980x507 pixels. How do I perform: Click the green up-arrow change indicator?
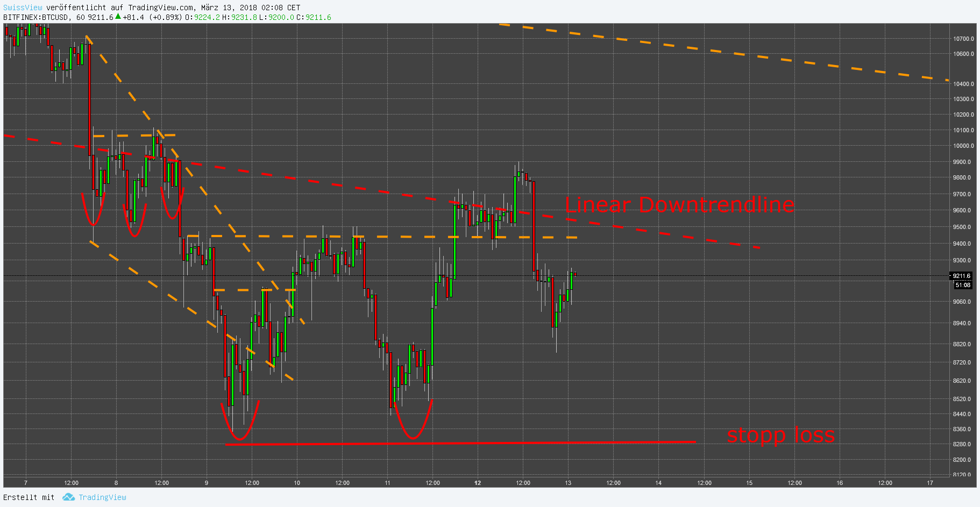pos(118,17)
